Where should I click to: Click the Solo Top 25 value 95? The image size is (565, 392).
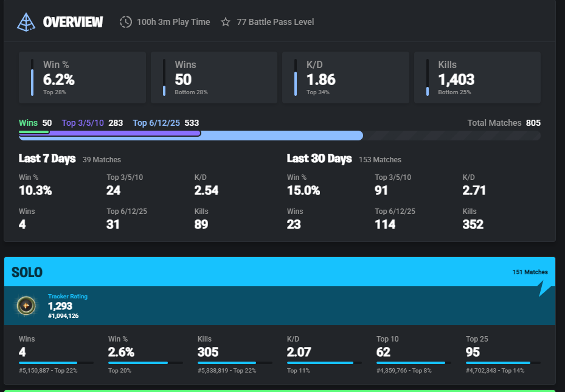point(473,352)
